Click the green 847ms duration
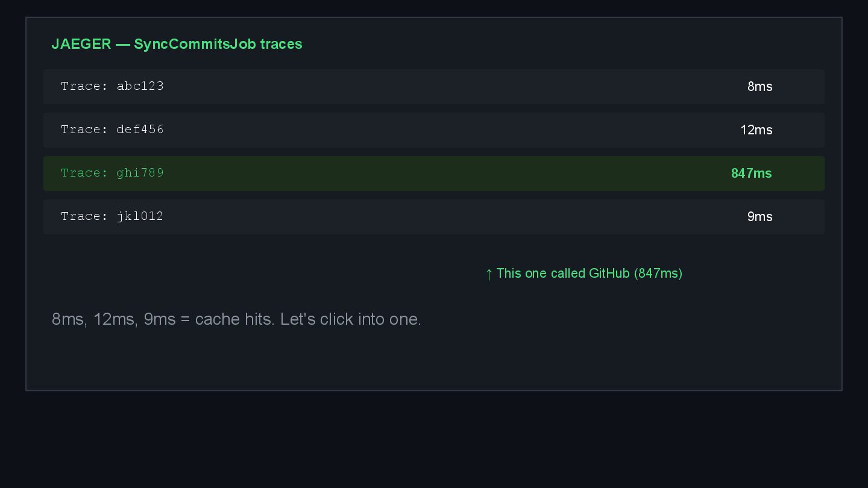 click(x=751, y=174)
